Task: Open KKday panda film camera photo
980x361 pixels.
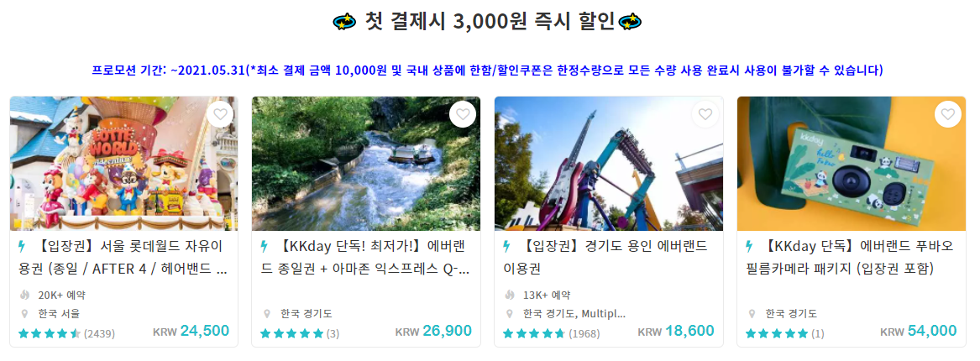Action: (x=852, y=164)
